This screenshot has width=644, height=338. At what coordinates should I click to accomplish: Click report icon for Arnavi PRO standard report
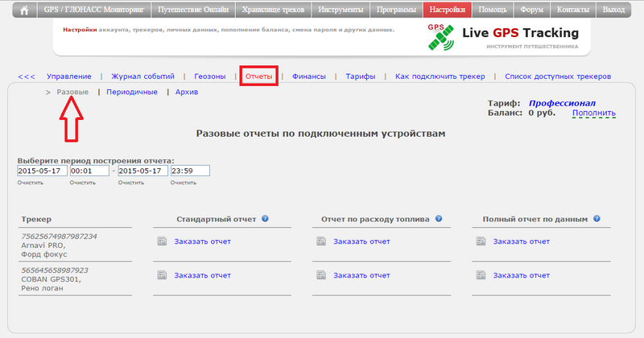click(x=161, y=241)
